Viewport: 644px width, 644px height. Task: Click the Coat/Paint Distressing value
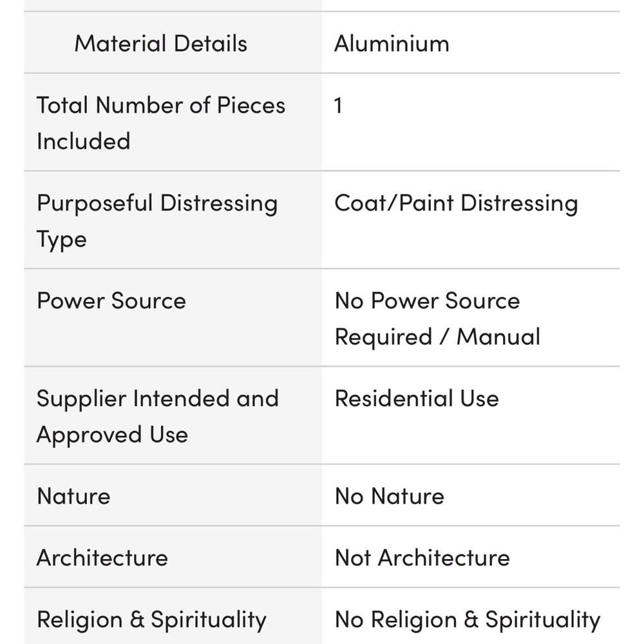(456, 204)
